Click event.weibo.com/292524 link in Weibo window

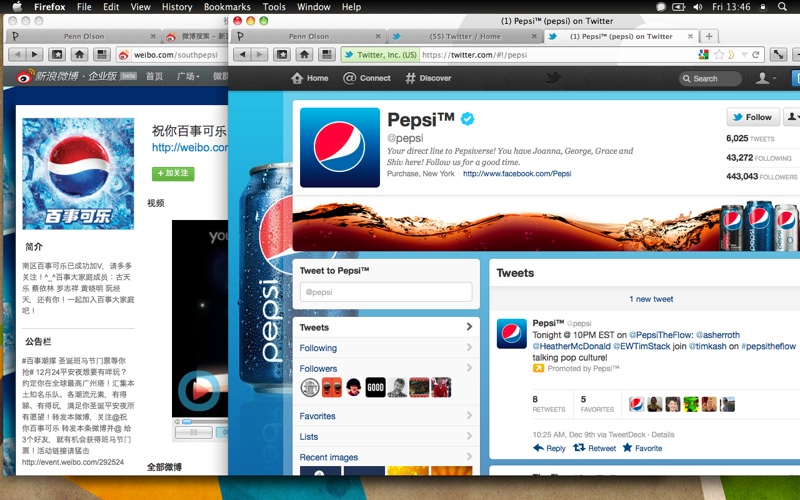tap(73, 462)
